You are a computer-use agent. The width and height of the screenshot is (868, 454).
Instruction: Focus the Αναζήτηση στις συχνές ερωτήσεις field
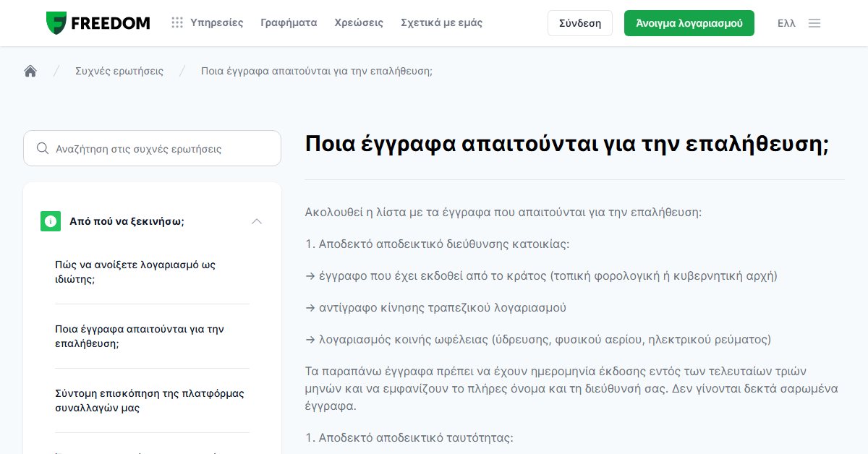pyautogui.click(x=152, y=148)
